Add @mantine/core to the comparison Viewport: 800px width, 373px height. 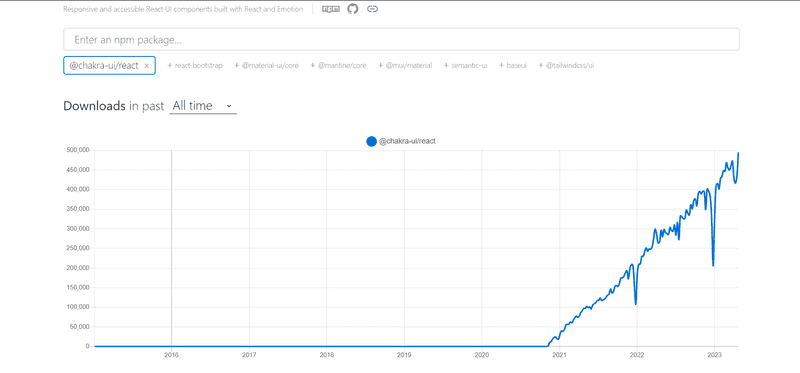[338, 66]
